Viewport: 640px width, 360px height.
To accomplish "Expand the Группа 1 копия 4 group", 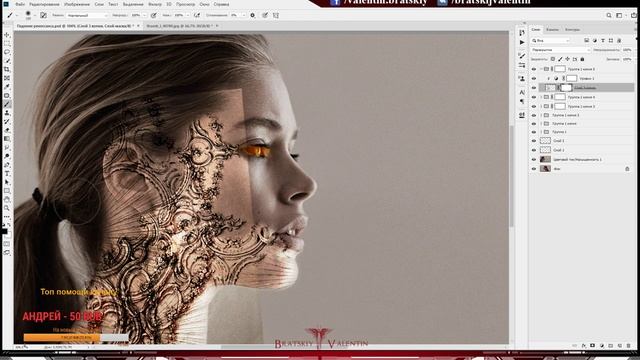I will [x=542, y=97].
